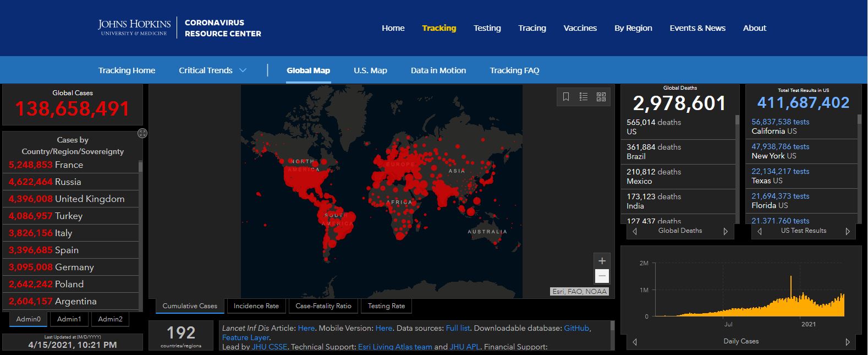Open the By Region menu
The height and width of the screenshot is (355, 868).
(633, 28)
